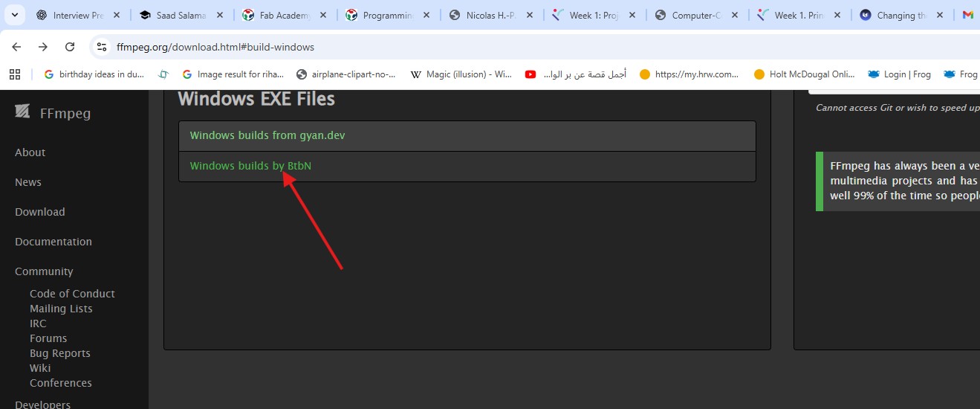Open the IRC sidebar link
Image resolution: width=980 pixels, height=409 pixels.
click(x=38, y=323)
